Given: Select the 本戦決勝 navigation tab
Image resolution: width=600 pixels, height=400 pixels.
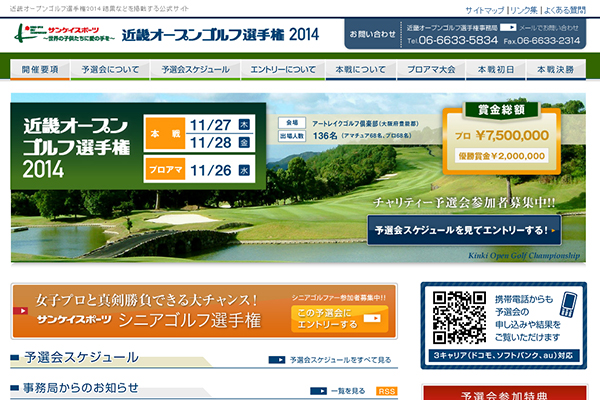Looking at the screenshot, I should [x=556, y=70].
